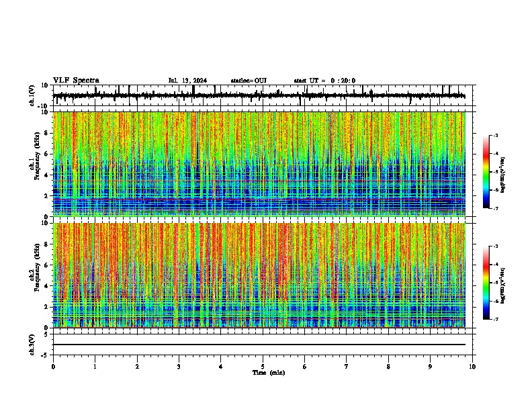Click the "6" tick on the time axis

click(305, 367)
